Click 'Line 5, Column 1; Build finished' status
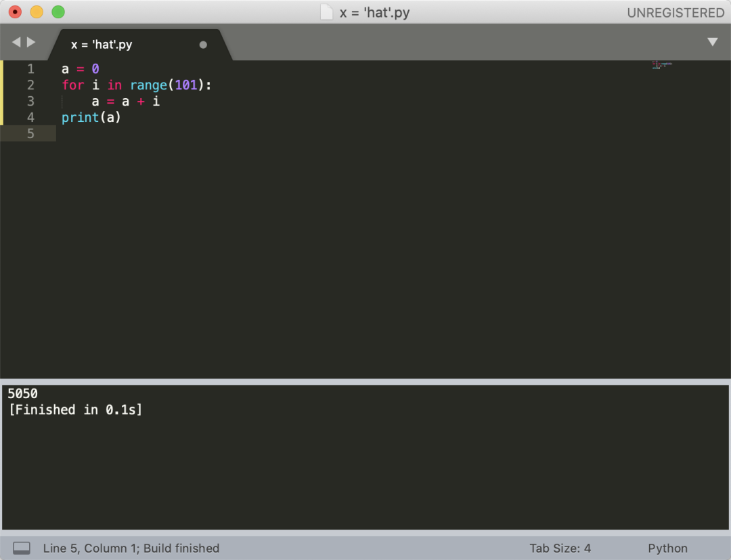 coord(131,548)
